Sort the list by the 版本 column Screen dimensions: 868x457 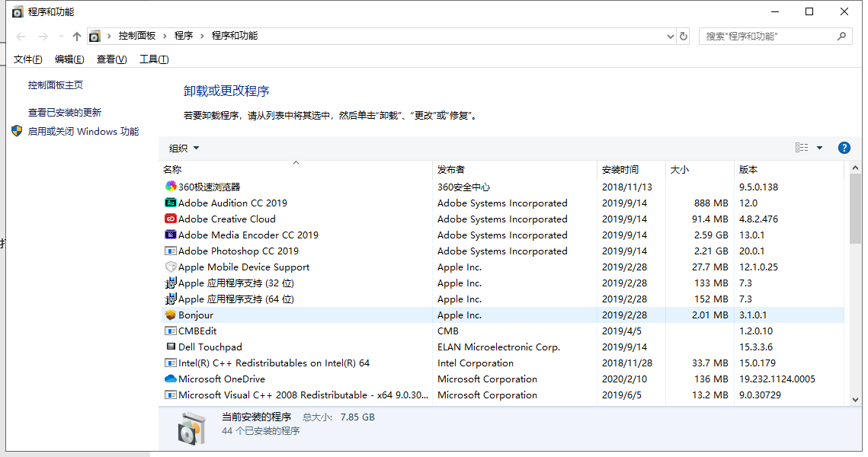point(790,169)
